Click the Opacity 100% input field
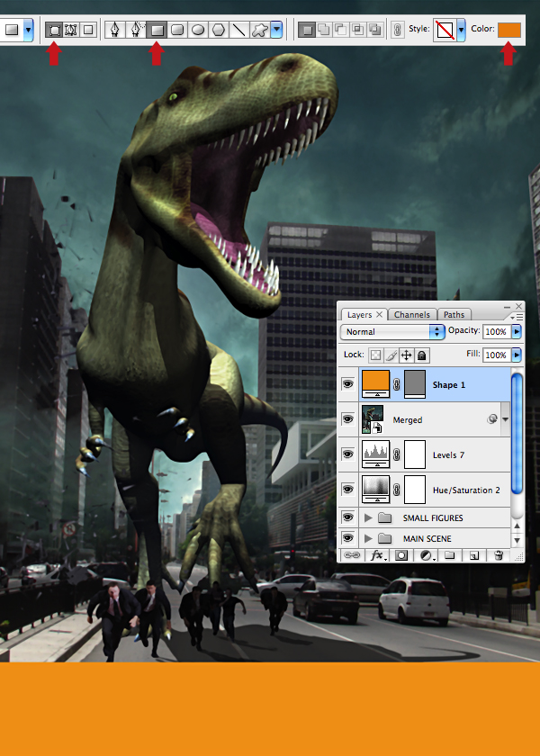The width and height of the screenshot is (540, 756). 496,332
